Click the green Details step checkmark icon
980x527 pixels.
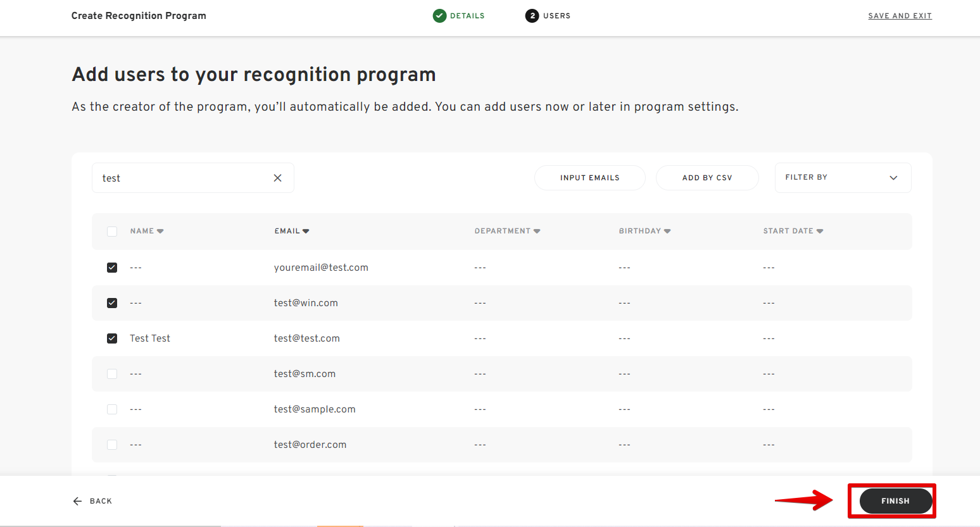click(x=439, y=15)
